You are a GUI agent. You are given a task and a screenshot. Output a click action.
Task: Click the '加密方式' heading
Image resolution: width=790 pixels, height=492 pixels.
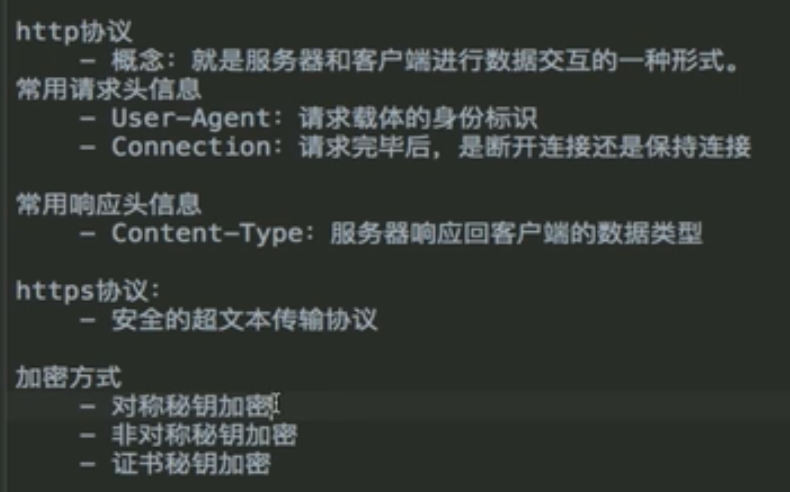click(x=69, y=377)
